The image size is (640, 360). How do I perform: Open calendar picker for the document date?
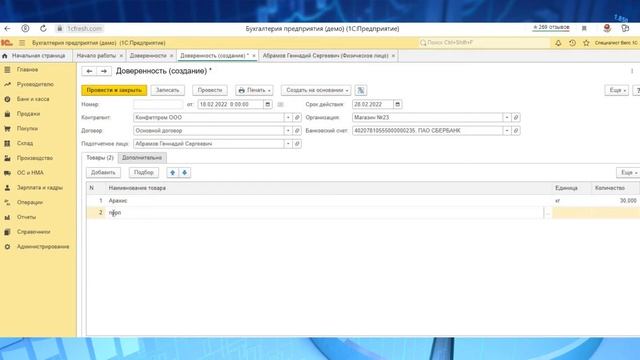(268, 104)
